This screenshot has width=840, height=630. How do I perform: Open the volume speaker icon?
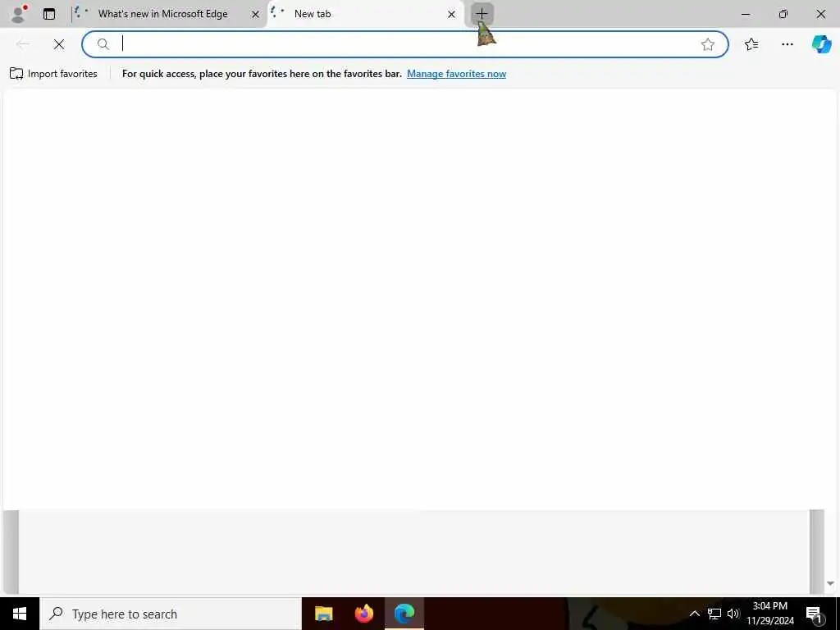coord(733,614)
